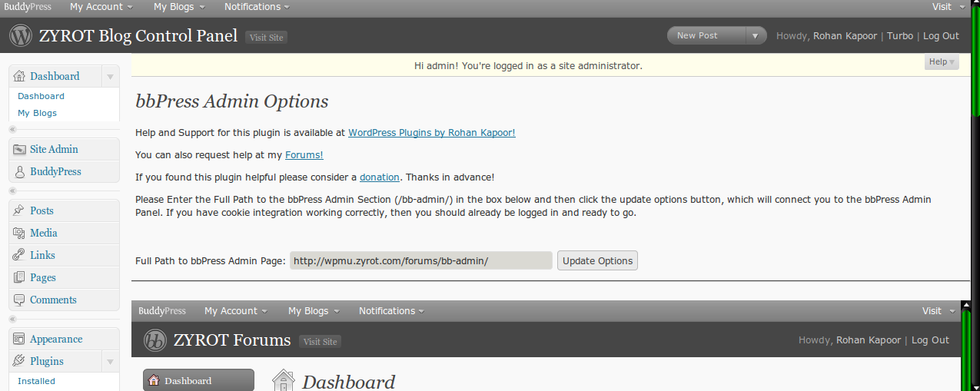The image size is (980, 391).
Task: Click sidebar separator collapse arrow below Comments
Action: click(12, 319)
